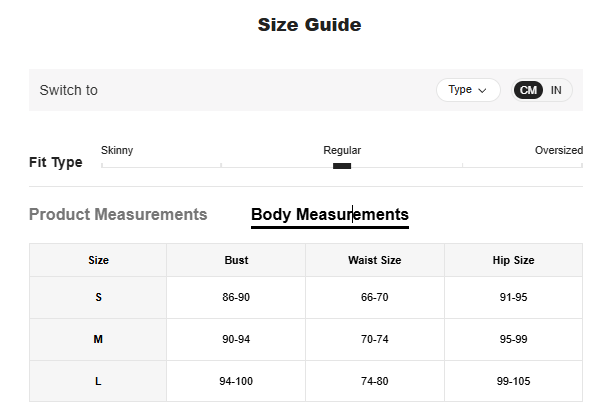The height and width of the screenshot is (414, 604).
Task: Click the 86-90 bust measurement cell
Action: click(236, 297)
